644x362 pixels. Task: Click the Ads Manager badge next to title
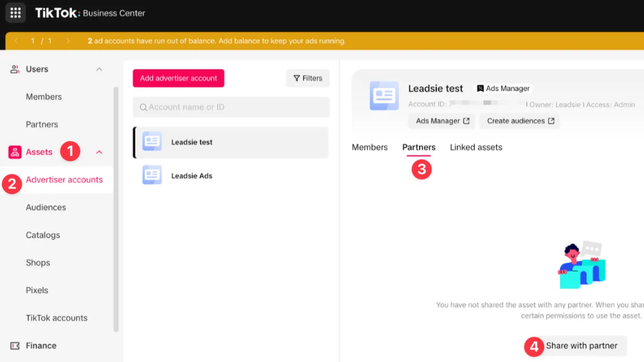[x=503, y=88]
